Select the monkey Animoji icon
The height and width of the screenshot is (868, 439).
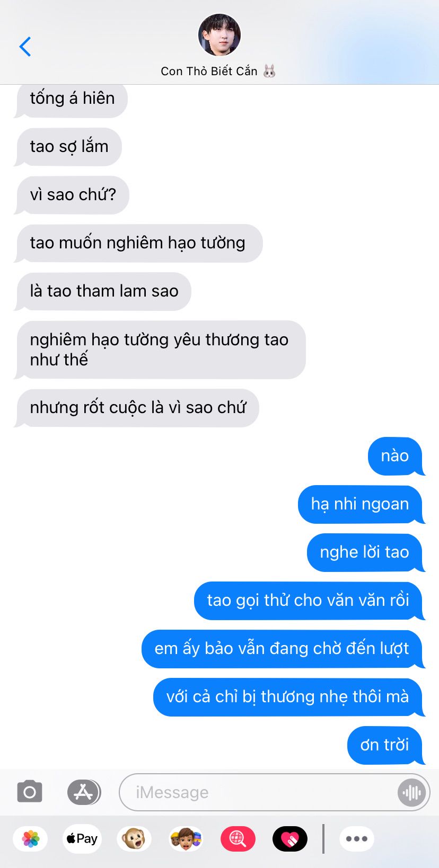coord(134,839)
